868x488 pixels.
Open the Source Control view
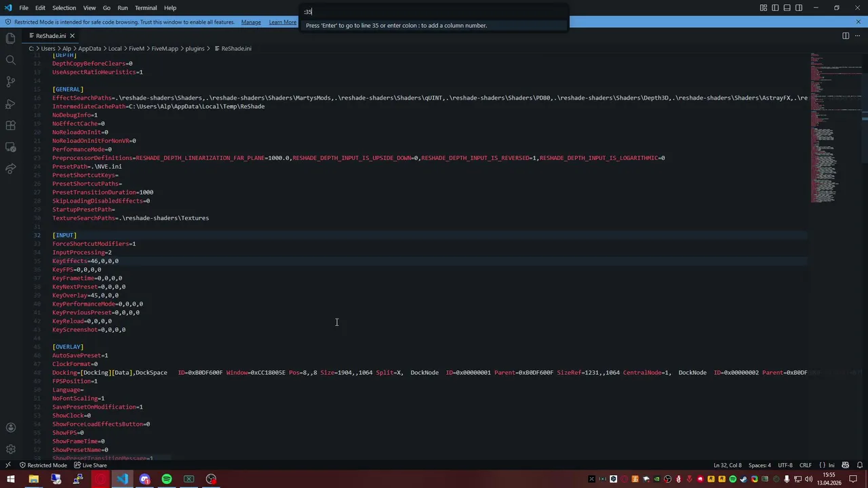[x=10, y=82]
